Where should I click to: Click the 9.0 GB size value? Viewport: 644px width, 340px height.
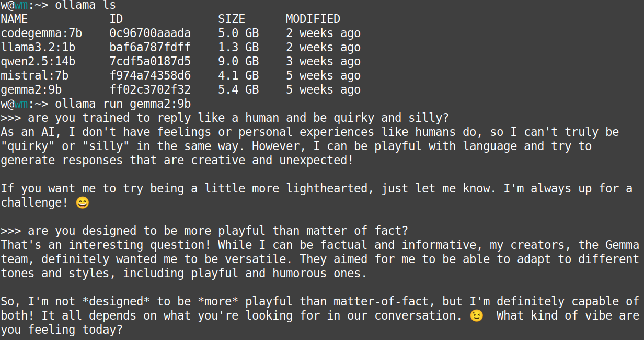coord(238,62)
